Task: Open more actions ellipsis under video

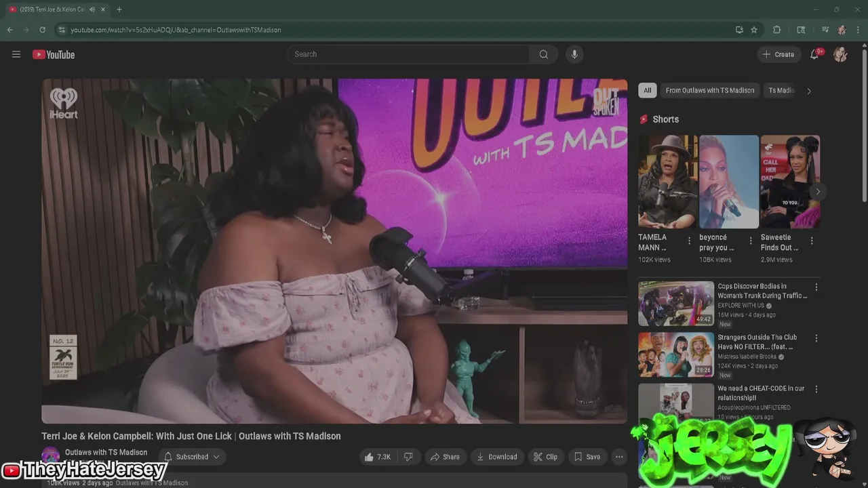Action: [x=619, y=457]
